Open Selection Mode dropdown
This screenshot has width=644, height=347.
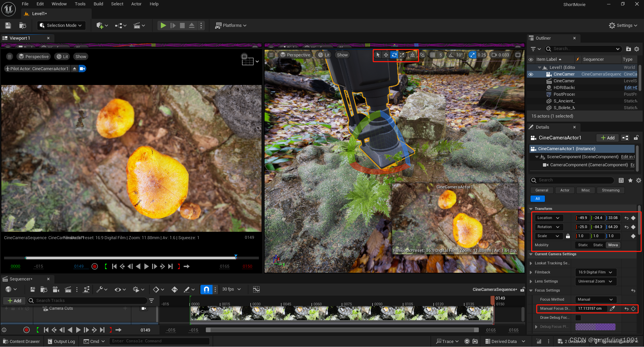pyautogui.click(x=61, y=26)
